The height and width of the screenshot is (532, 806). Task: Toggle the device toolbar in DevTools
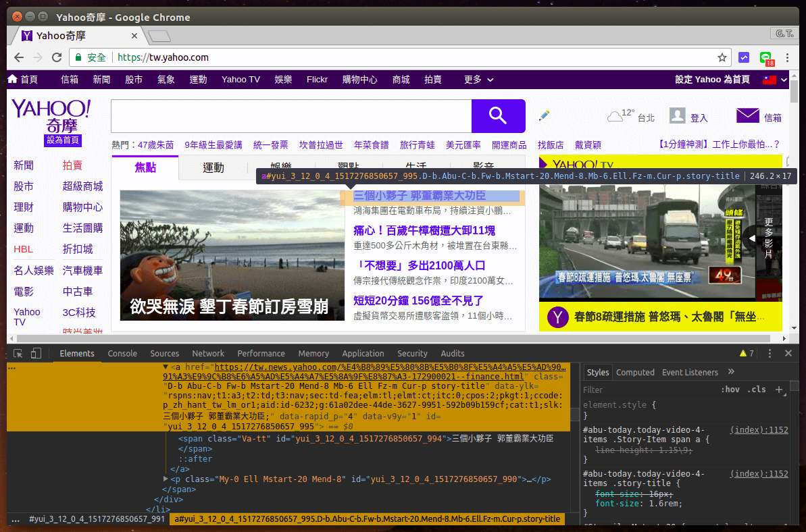[36, 353]
